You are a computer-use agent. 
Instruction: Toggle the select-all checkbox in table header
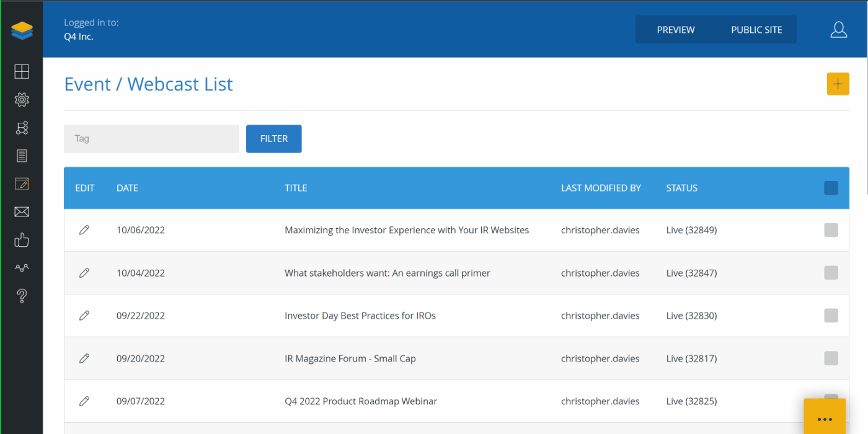coord(831,188)
